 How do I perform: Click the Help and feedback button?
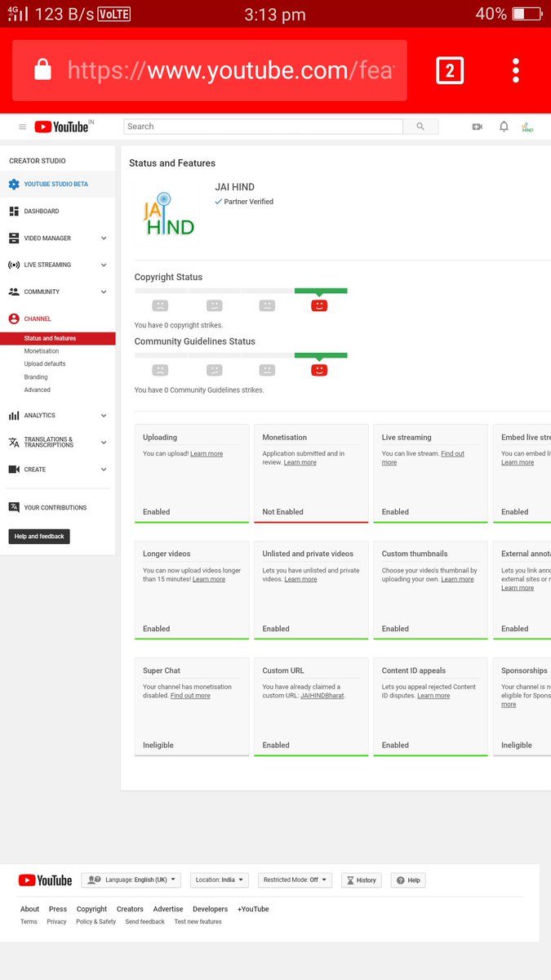coord(39,537)
